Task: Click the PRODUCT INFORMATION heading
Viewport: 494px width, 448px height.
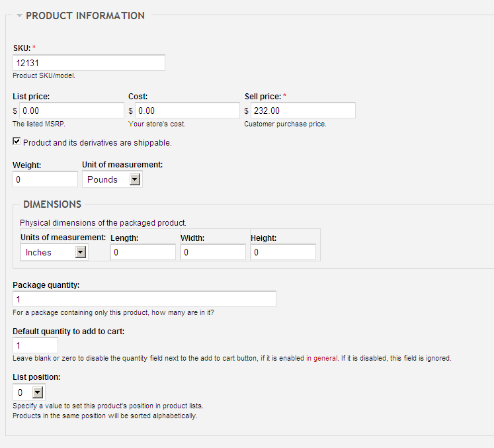Action: click(x=85, y=15)
